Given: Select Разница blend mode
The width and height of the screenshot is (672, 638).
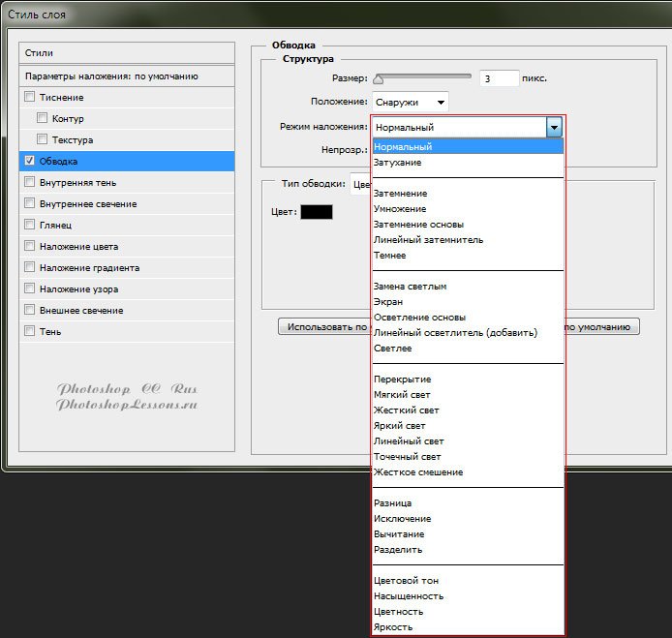Looking at the screenshot, I should (392, 503).
